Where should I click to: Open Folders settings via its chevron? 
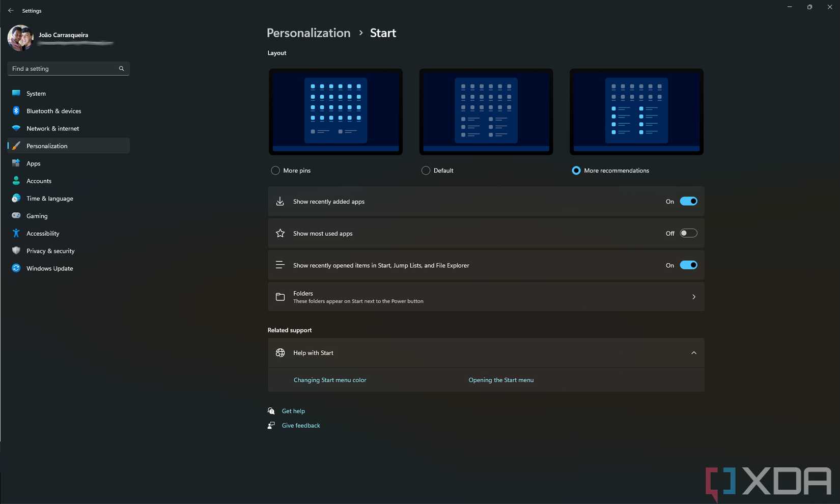[x=693, y=297]
